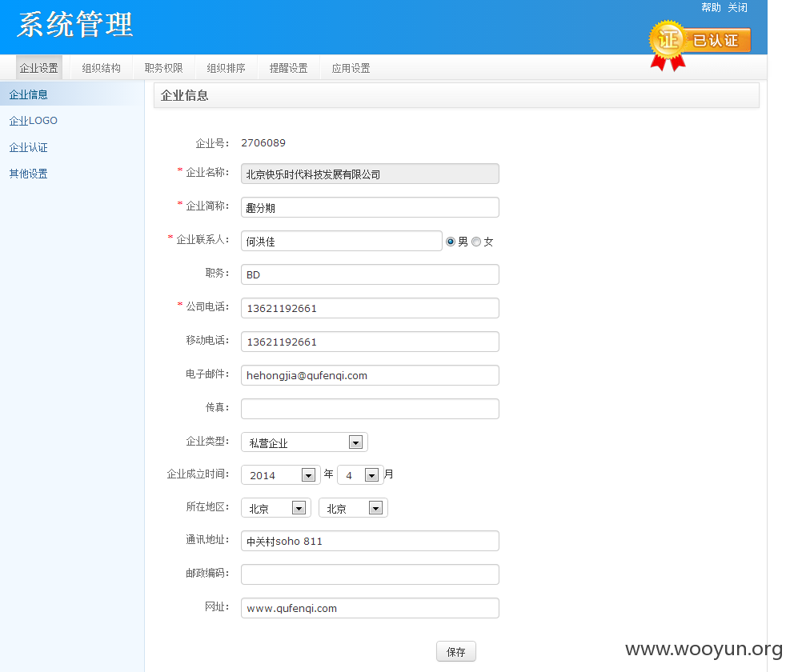The height and width of the screenshot is (672, 790).
Task: Switch to the 组织结构 tab
Action: pyautogui.click(x=102, y=67)
